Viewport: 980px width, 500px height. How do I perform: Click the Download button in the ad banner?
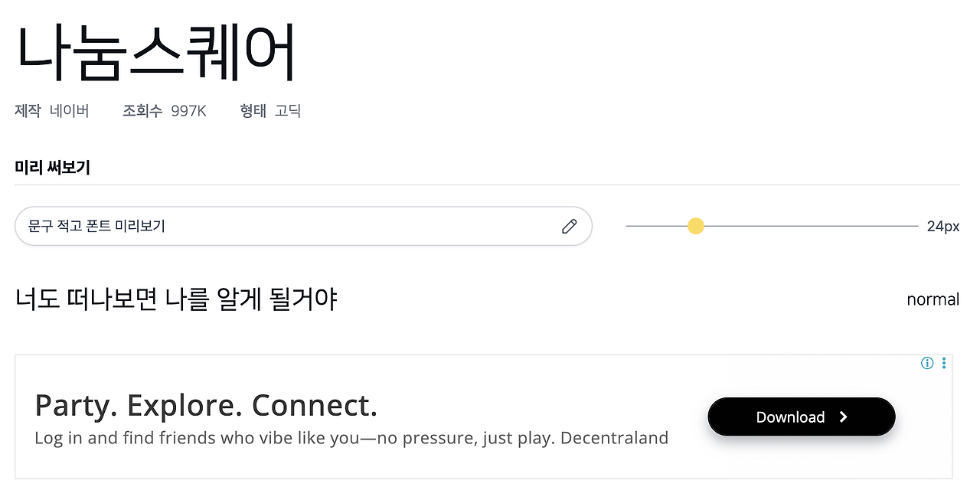(801, 417)
